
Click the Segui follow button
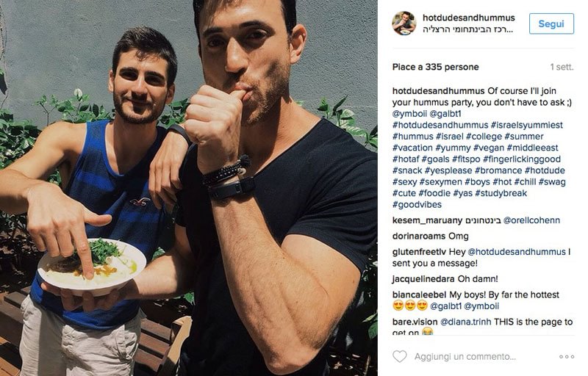tap(551, 23)
